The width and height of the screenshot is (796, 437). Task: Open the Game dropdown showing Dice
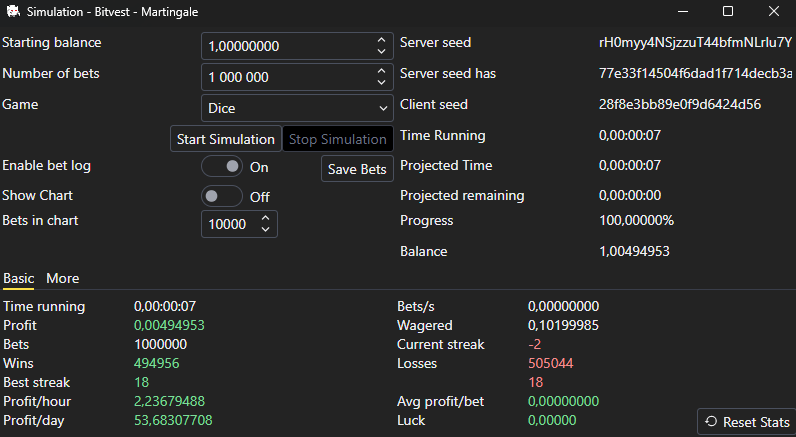297,108
